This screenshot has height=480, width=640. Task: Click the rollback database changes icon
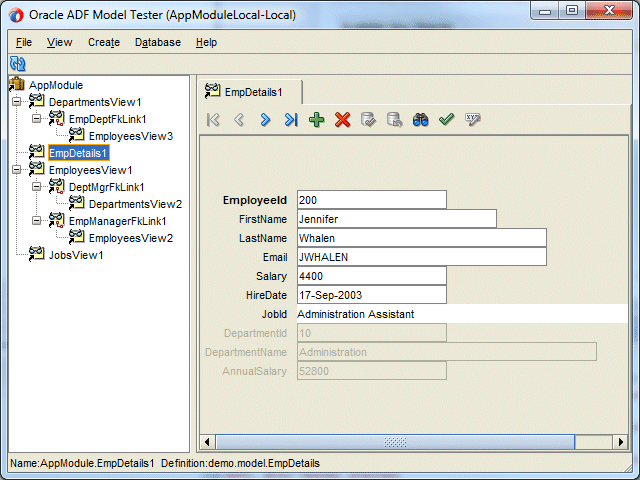(394, 120)
